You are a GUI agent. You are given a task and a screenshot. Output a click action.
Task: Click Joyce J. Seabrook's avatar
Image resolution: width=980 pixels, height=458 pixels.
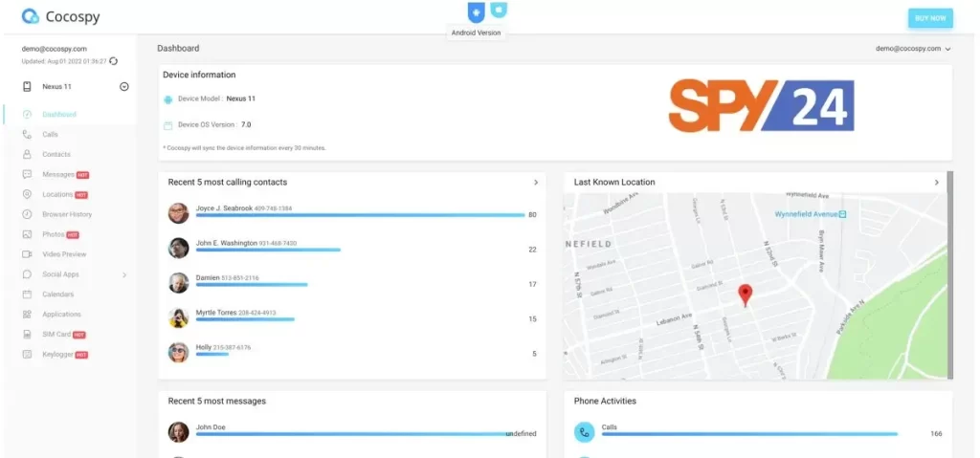(178, 213)
